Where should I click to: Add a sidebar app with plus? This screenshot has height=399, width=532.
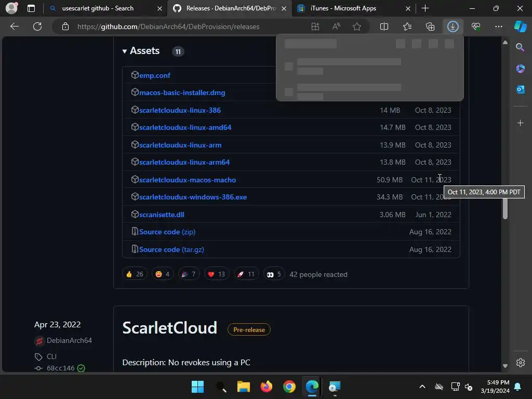pyautogui.click(x=520, y=123)
